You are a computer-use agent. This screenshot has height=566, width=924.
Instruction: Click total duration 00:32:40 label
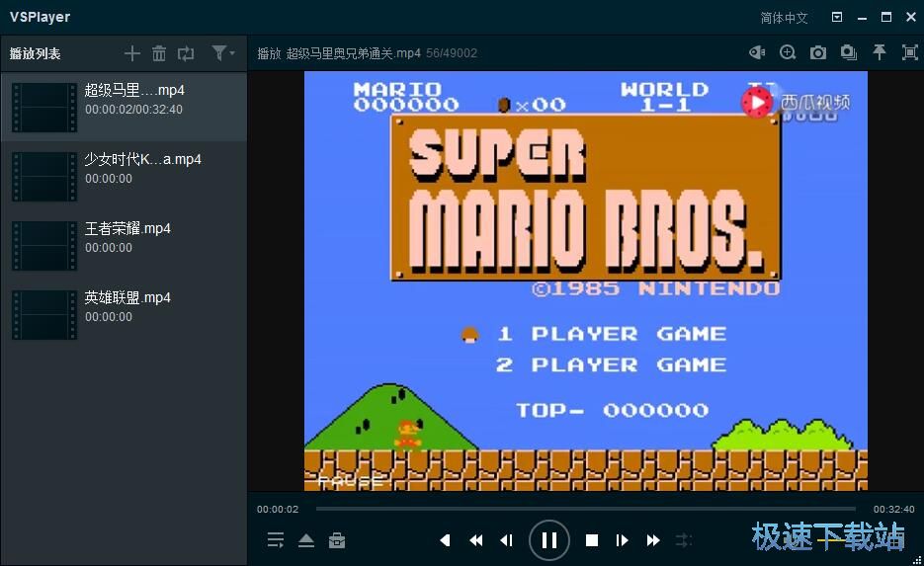[894, 509]
